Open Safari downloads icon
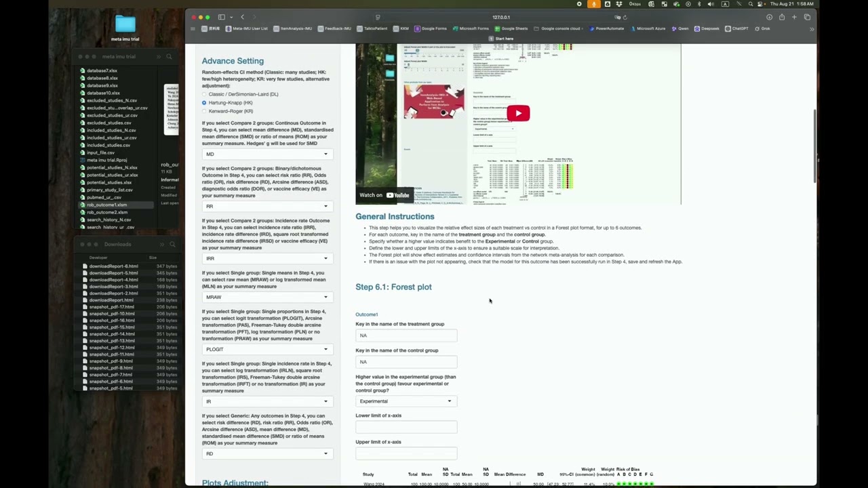The width and height of the screenshot is (868, 488). 769,17
